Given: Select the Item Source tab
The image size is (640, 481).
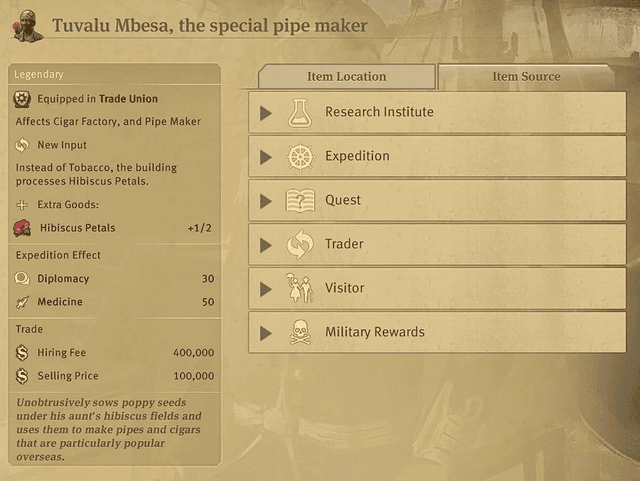Looking at the screenshot, I should pos(526,77).
